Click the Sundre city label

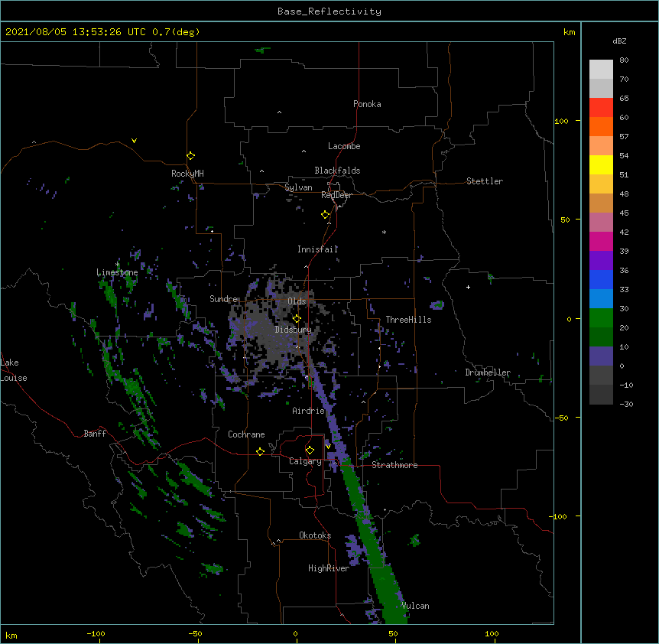(223, 299)
